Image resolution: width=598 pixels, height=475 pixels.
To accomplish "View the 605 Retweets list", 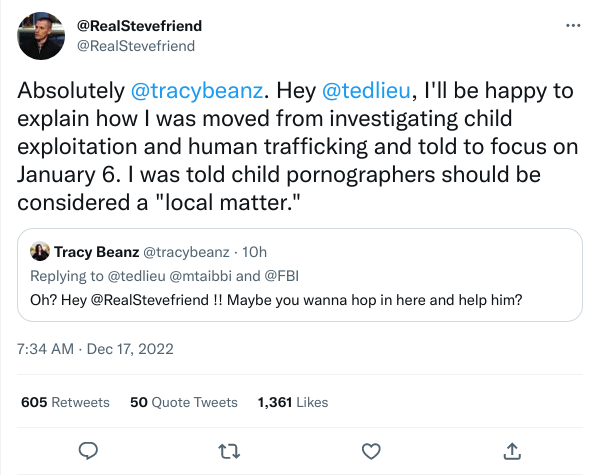I will (65, 402).
